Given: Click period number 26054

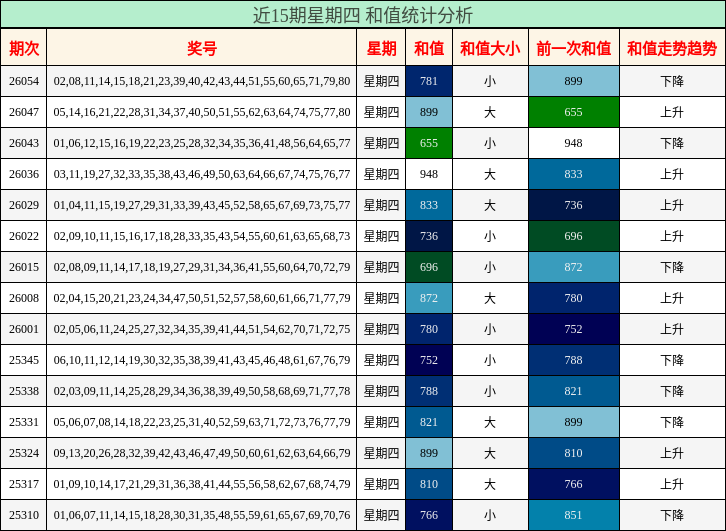Looking at the screenshot, I should click(x=24, y=81).
